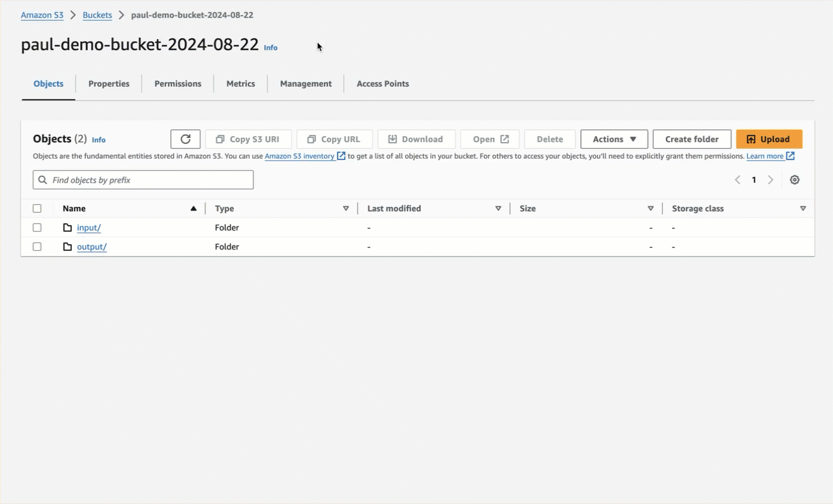Open the Type column filter dropdown
Image resolution: width=833 pixels, height=504 pixels.
click(x=347, y=208)
